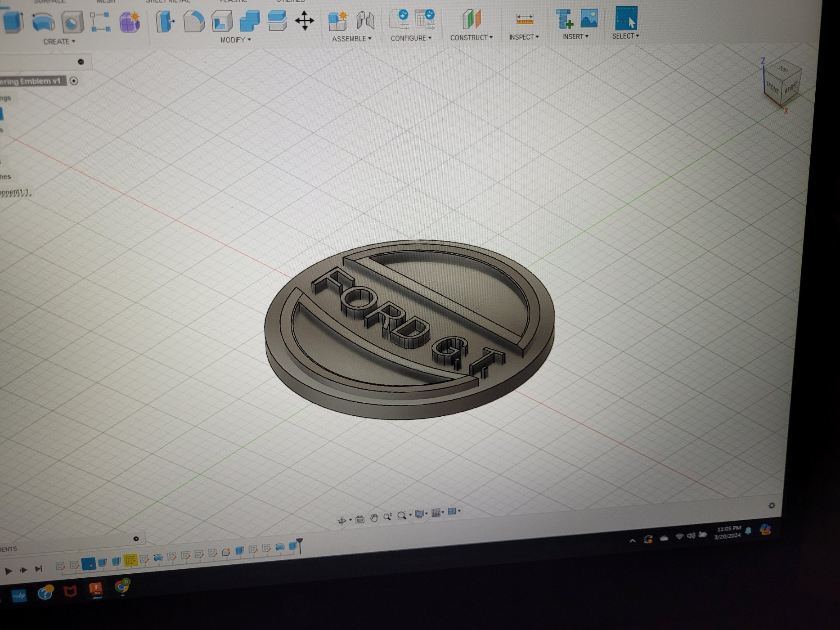This screenshot has width=840, height=630.
Task: Select the Combine tool in Modify
Action: pos(250,21)
